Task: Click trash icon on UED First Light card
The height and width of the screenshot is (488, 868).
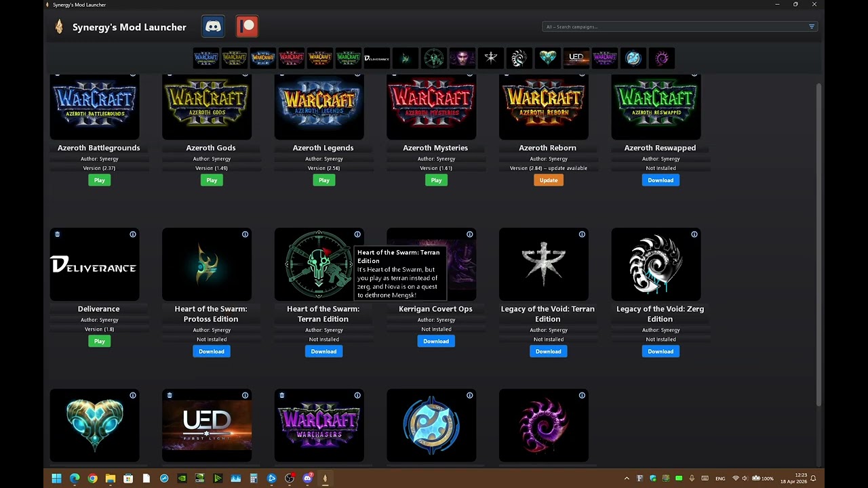Action: click(x=170, y=395)
